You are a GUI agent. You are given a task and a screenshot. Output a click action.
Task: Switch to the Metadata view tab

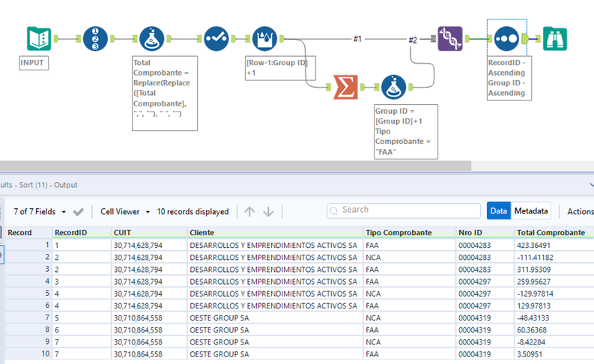[x=531, y=211]
